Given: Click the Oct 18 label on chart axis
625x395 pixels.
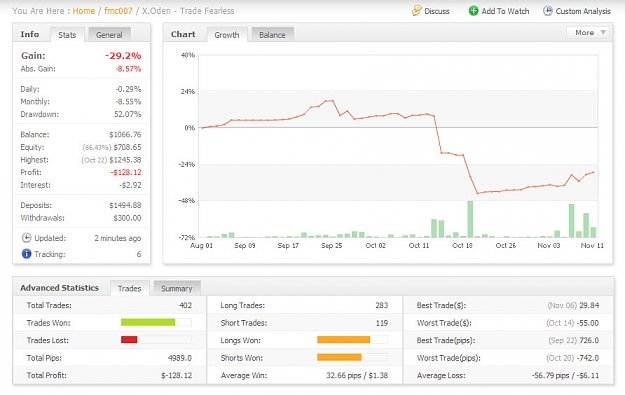Looking at the screenshot, I should (x=462, y=246).
